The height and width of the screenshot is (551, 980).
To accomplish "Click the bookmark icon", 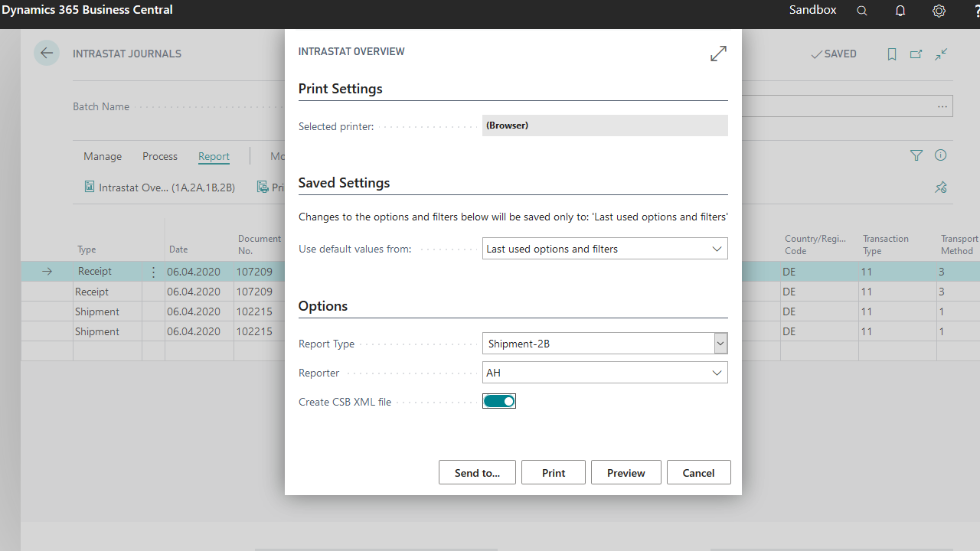I will (x=892, y=54).
